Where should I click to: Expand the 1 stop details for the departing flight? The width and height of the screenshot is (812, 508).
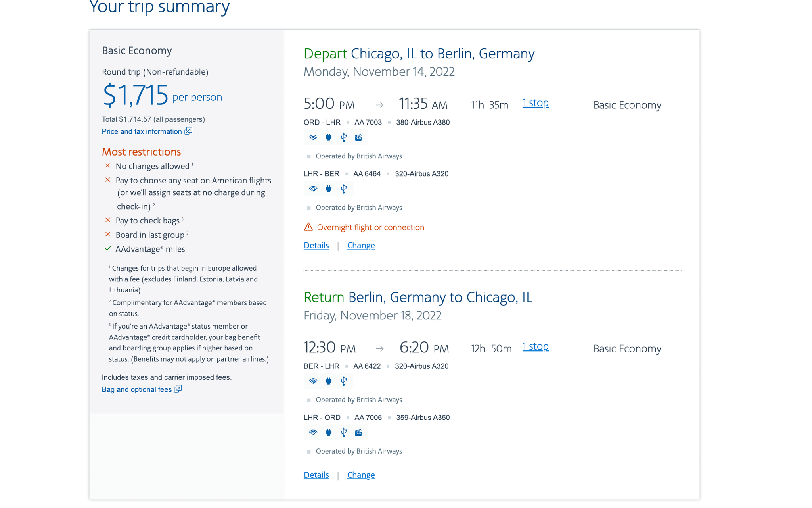pos(535,103)
